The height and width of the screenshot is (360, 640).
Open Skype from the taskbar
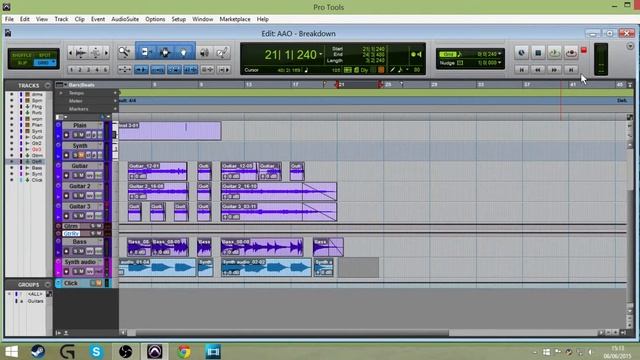point(96,351)
